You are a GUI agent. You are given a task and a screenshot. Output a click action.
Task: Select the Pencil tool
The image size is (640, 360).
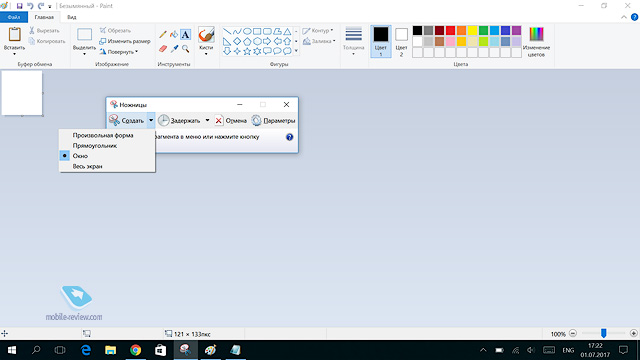click(x=163, y=35)
